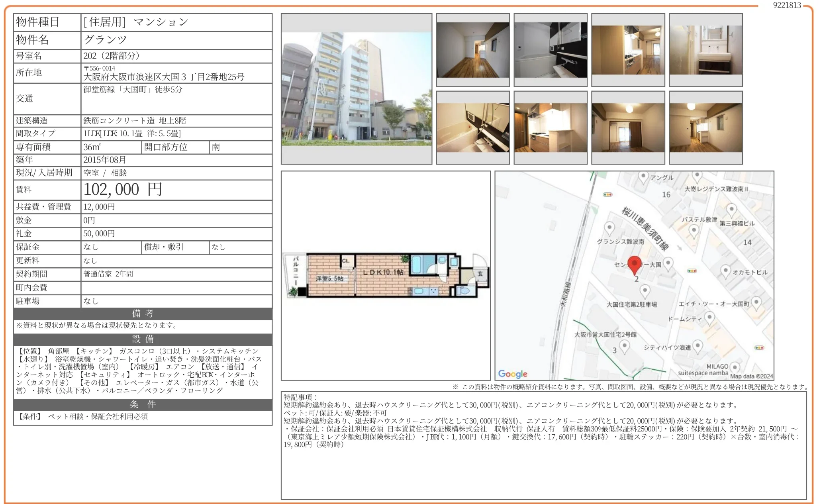The height and width of the screenshot is (504, 819).
Task: Open the bathtub with wall monitor thumbnail
Action: pyautogui.click(x=473, y=127)
